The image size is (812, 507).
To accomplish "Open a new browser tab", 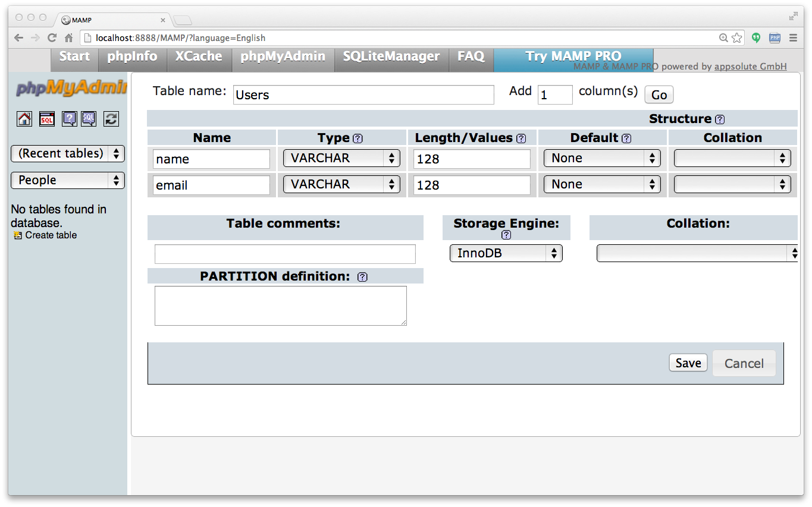I will (183, 21).
